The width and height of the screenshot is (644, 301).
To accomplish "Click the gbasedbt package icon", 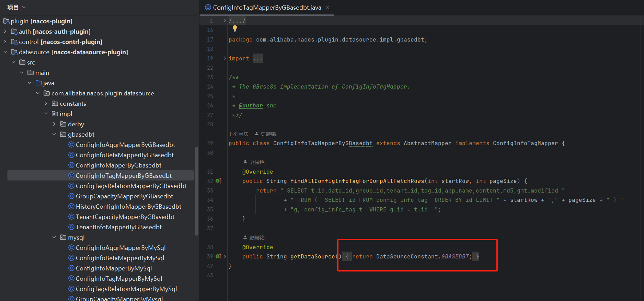I will coord(63,134).
